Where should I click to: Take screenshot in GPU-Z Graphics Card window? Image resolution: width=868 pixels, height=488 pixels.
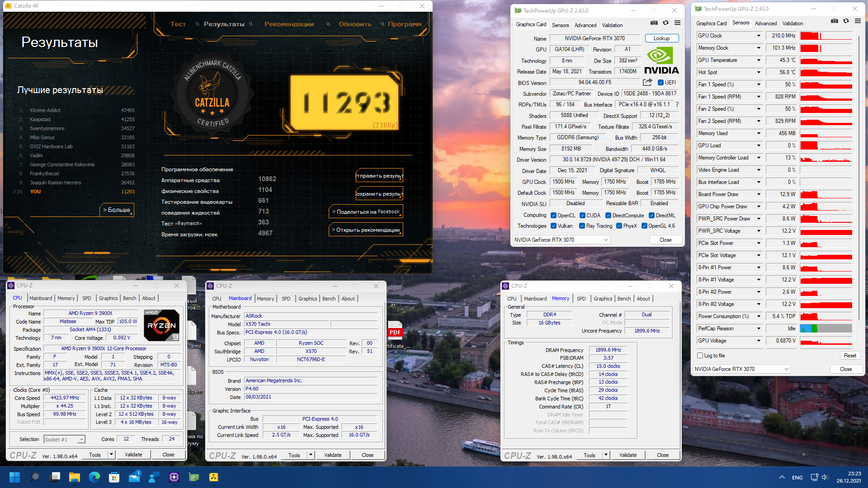click(x=654, y=23)
